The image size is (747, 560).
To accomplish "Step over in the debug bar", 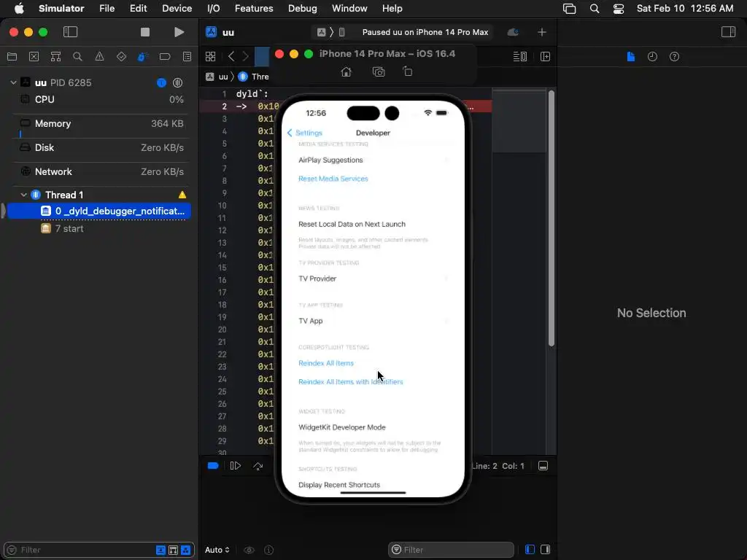I will click(x=258, y=466).
